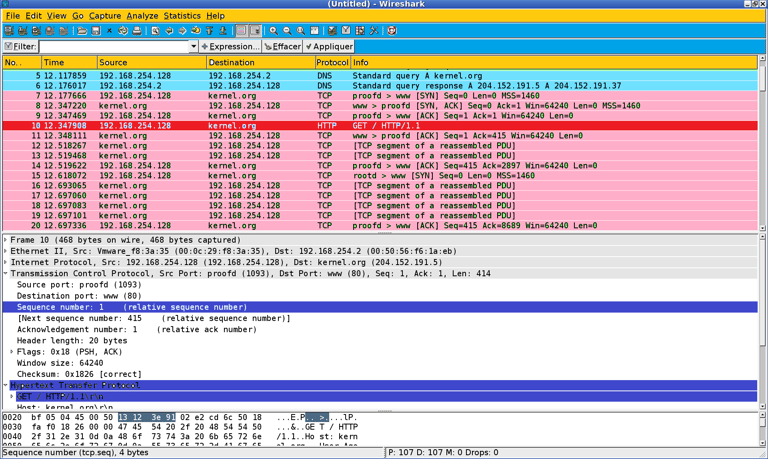Save capture file floppy icon
Screen dimensions: 768x459
click(96, 31)
